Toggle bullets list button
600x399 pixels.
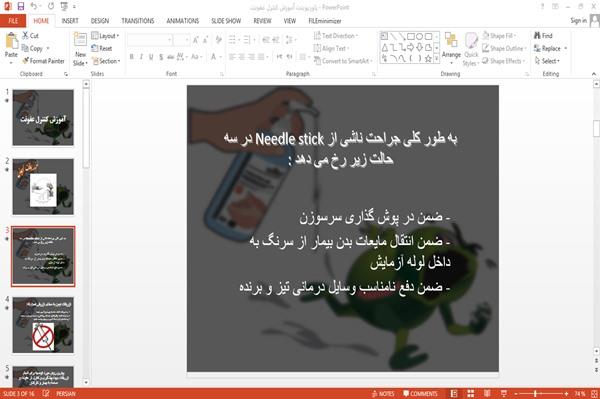[x=232, y=40]
